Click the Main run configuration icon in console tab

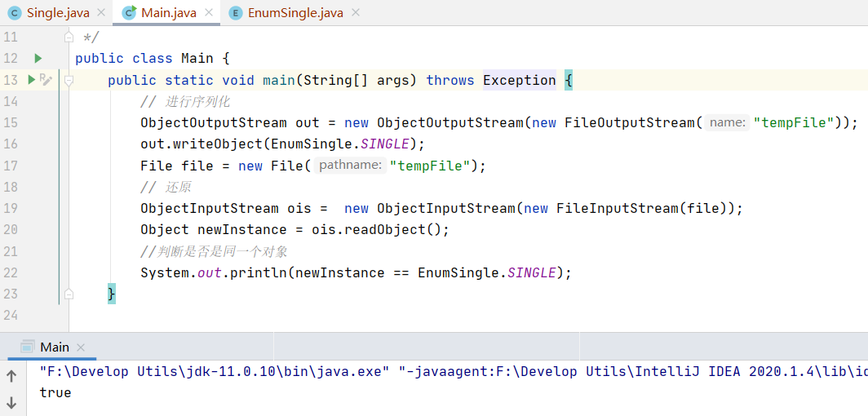pos(28,347)
